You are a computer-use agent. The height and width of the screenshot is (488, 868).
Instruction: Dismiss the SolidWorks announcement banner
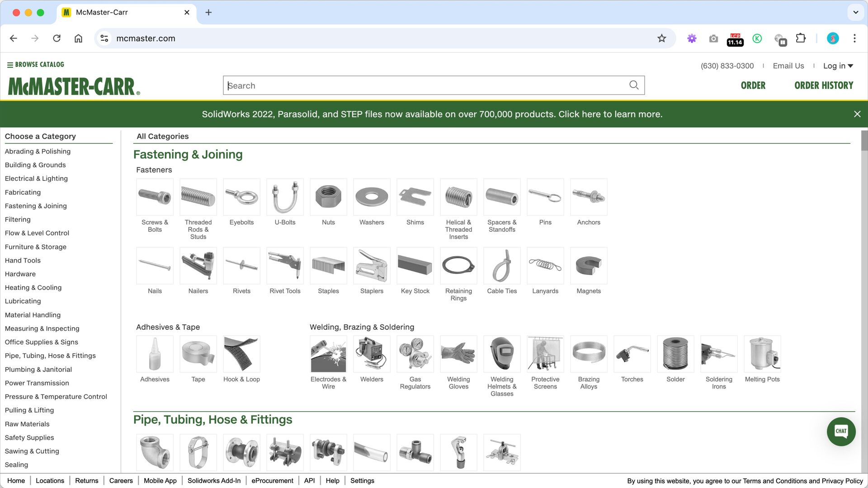click(x=857, y=114)
